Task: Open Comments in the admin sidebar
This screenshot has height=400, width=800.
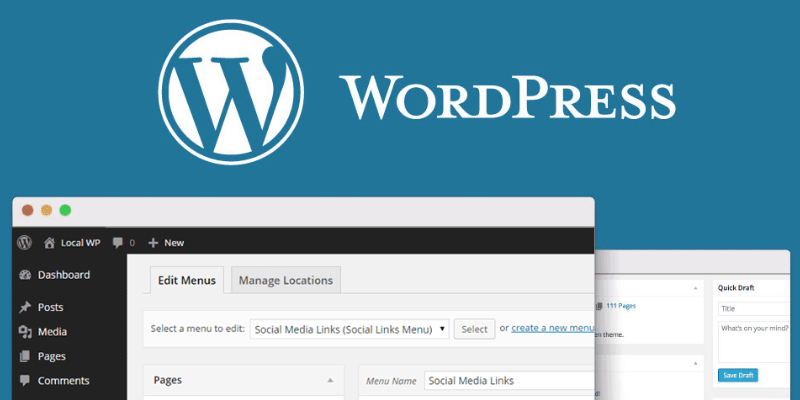Action: (63, 381)
